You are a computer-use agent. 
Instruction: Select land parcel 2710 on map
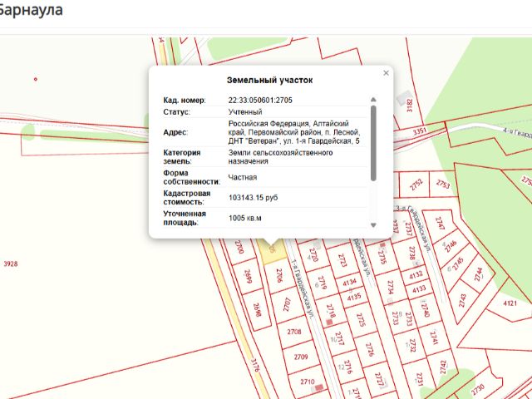(308, 382)
